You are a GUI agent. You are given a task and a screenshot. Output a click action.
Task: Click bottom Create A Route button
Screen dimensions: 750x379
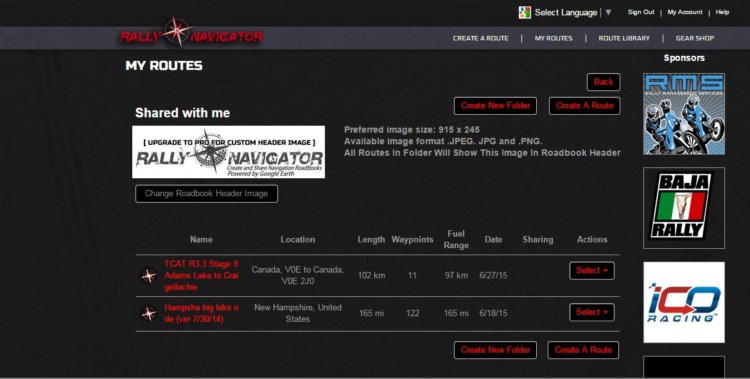584,350
